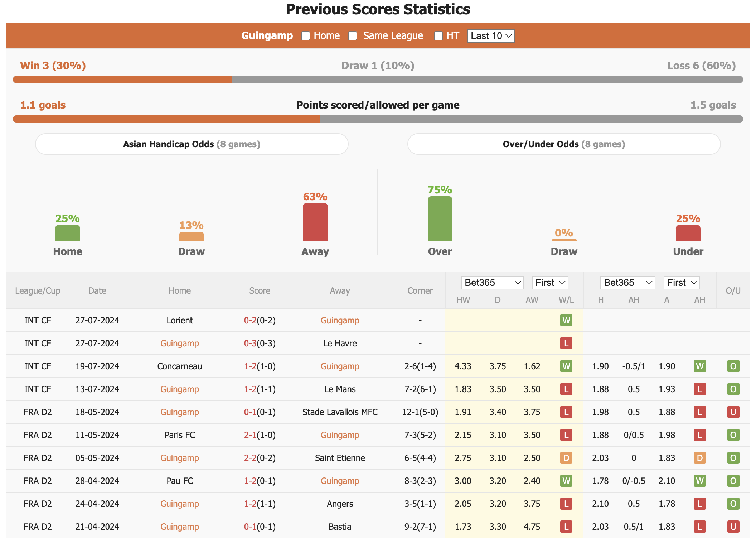Click O/U icon in Paris FC row

click(733, 435)
